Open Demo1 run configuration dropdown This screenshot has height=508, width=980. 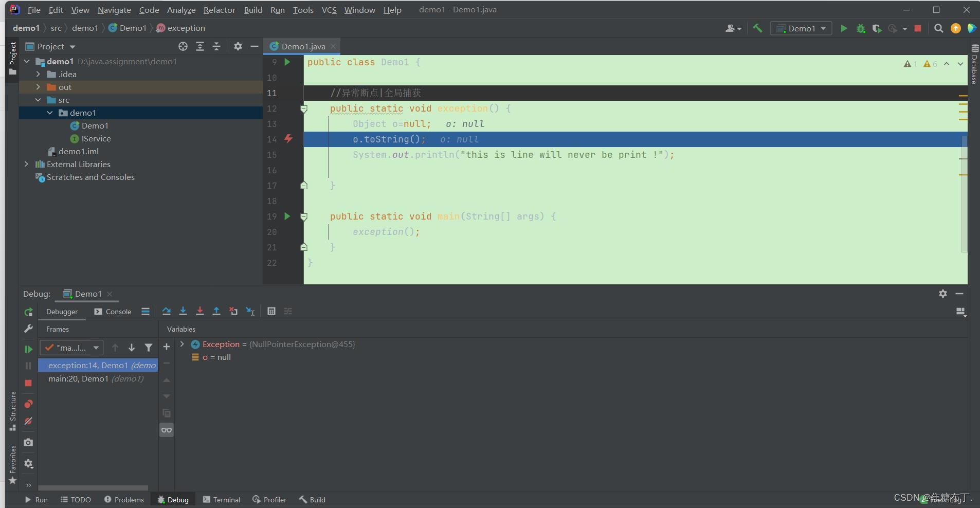[801, 28]
